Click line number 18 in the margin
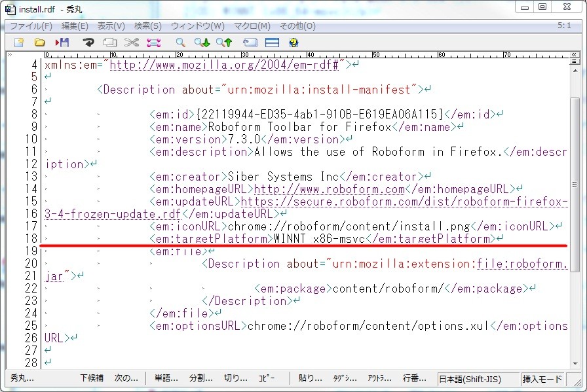 pyautogui.click(x=31, y=238)
